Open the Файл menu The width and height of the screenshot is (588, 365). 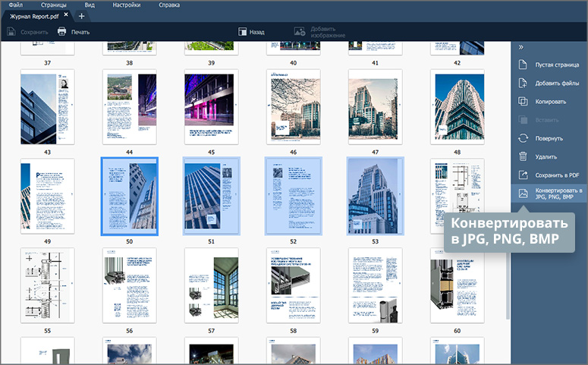click(x=15, y=5)
